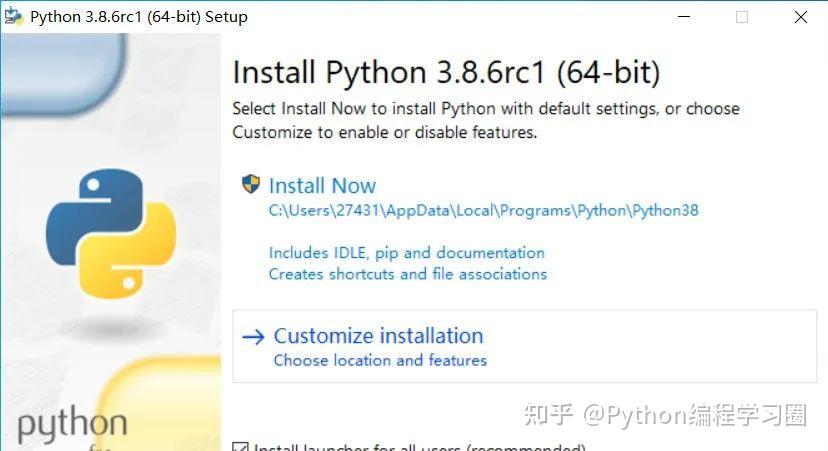Click the arrow icon beside Customize installation
828x451 pixels.
[253, 337]
